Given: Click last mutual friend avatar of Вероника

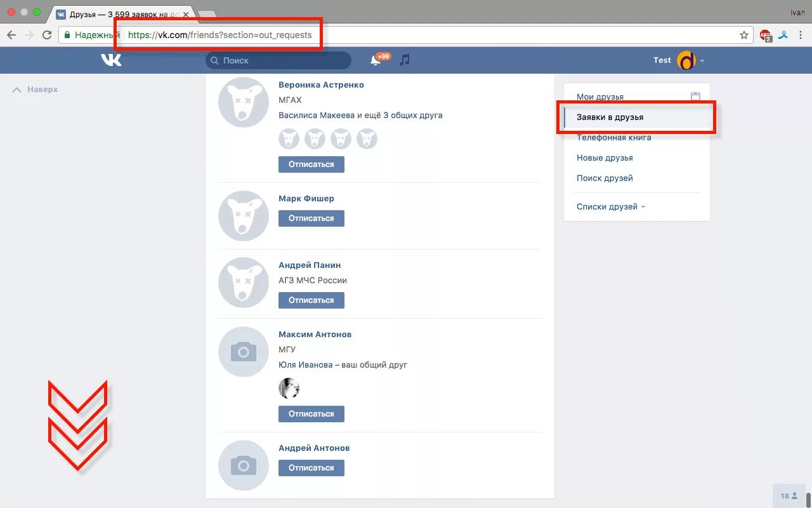Looking at the screenshot, I should pos(367,138).
